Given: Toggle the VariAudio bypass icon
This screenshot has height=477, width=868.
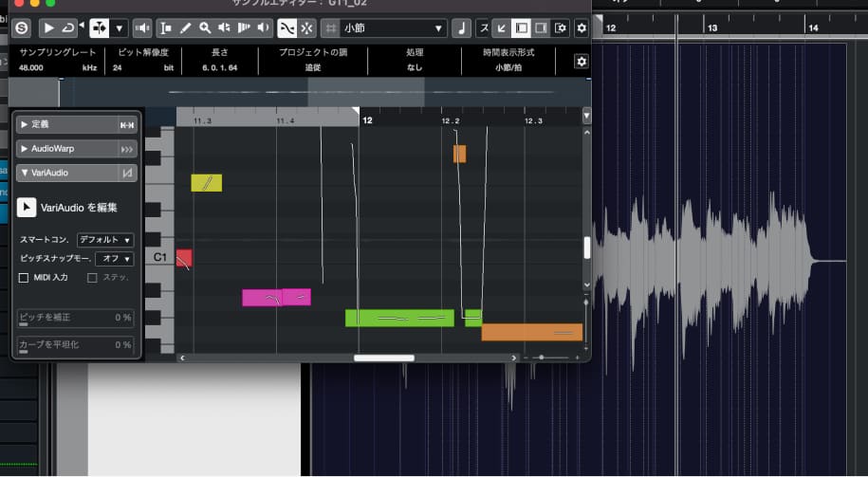Looking at the screenshot, I should (x=127, y=173).
